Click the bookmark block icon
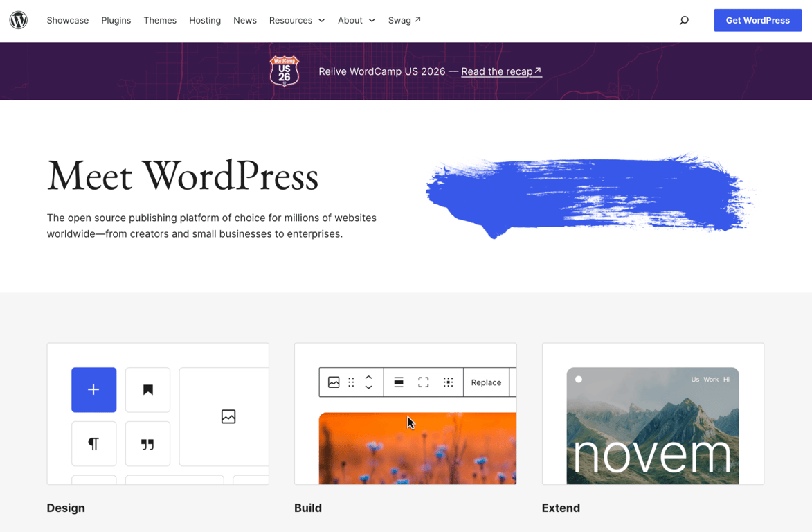Image resolution: width=812 pixels, height=532 pixels. pyautogui.click(x=147, y=389)
